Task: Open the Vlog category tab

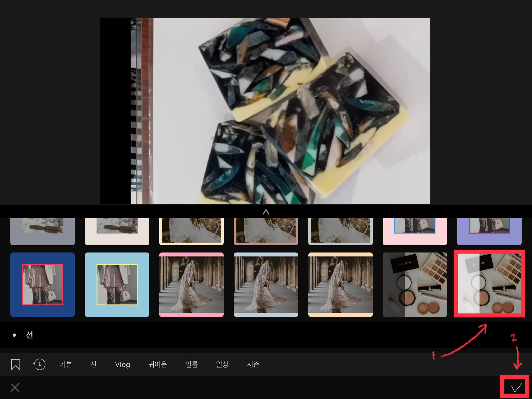Action: pos(122,364)
